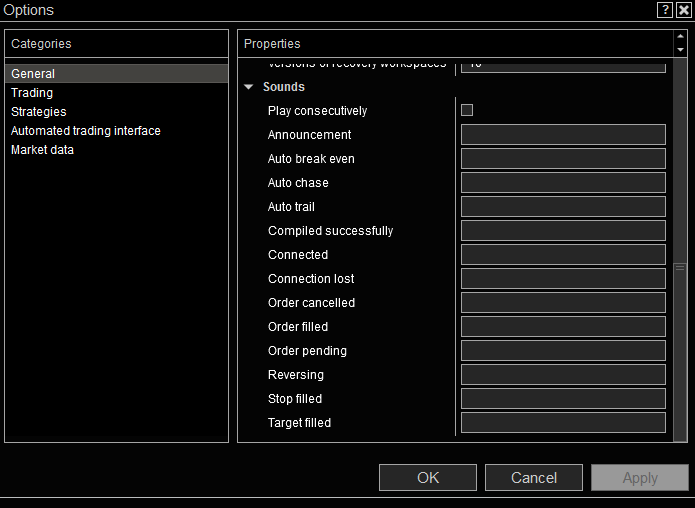Select the Connection lost sound field
This screenshot has width=695, height=508.
point(563,279)
